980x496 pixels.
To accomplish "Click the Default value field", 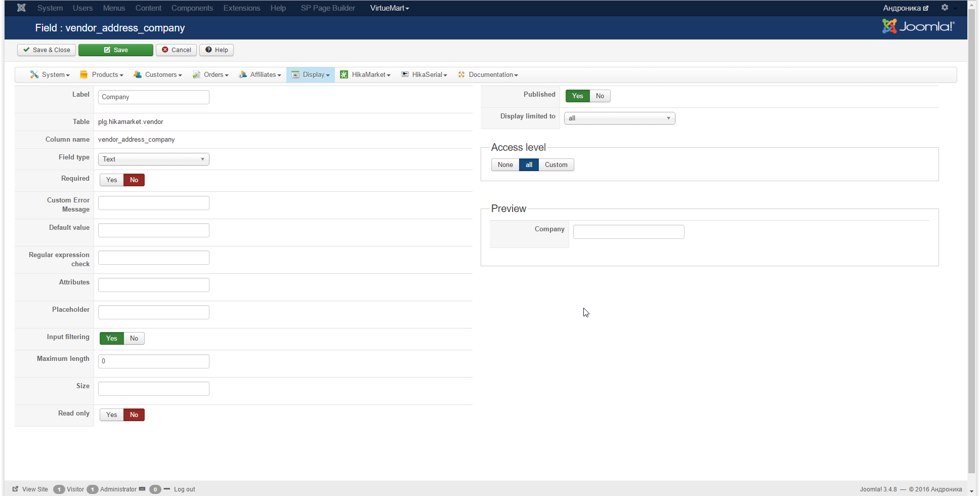I will tap(154, 230).
